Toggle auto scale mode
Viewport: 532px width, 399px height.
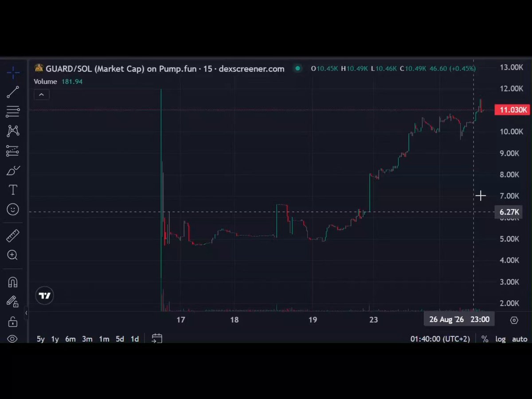tap(520, 339)
